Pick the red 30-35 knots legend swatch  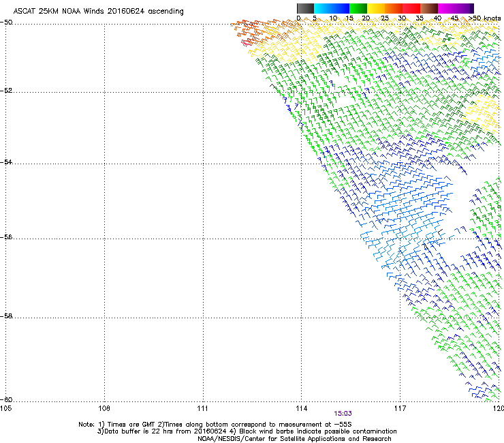coord(411,8)
